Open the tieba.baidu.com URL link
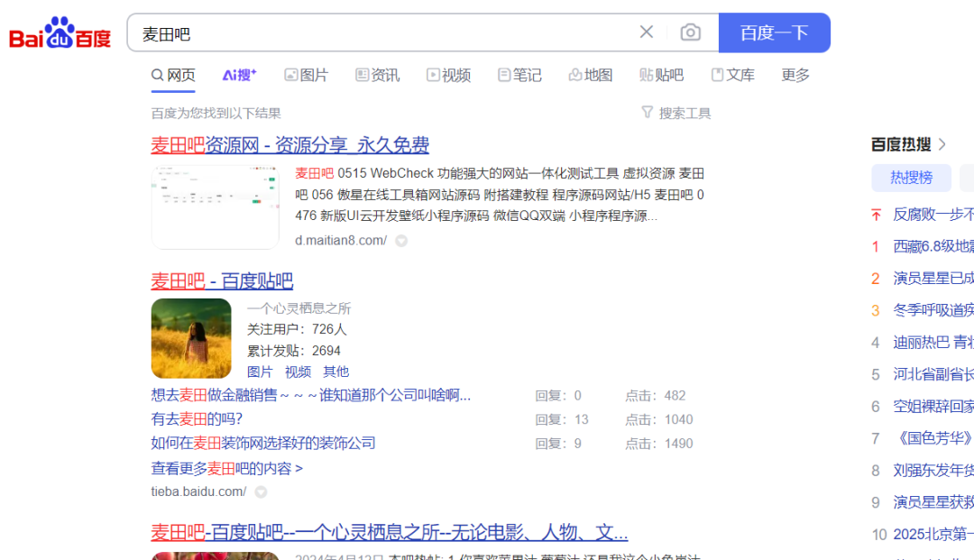974x560 pixels. click(x=198, y=491)
